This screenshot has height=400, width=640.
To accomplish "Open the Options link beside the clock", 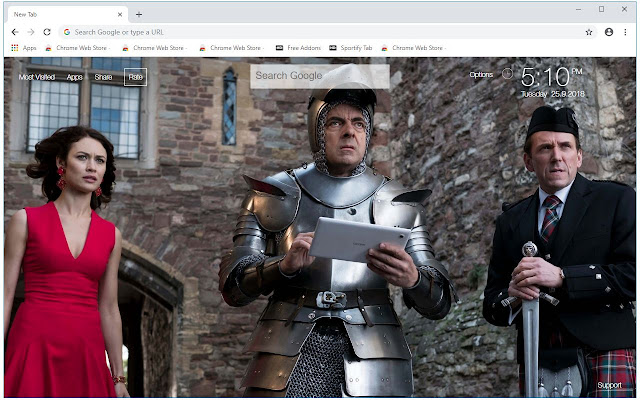I will coord(481,75).
